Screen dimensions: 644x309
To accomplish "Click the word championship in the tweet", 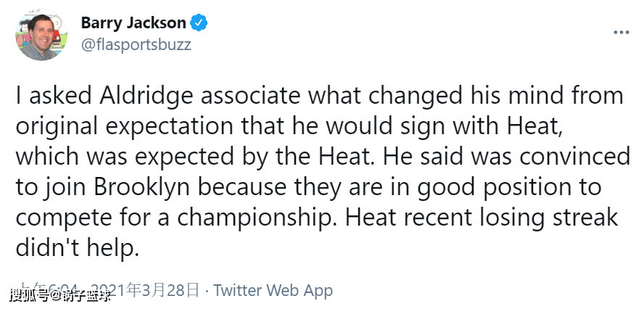I will click(x=253, y=218).
